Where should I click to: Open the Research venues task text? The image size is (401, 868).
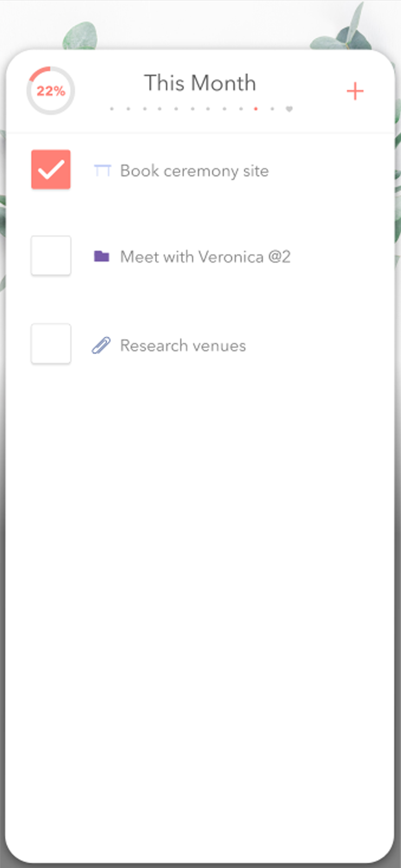click(183, 346)
